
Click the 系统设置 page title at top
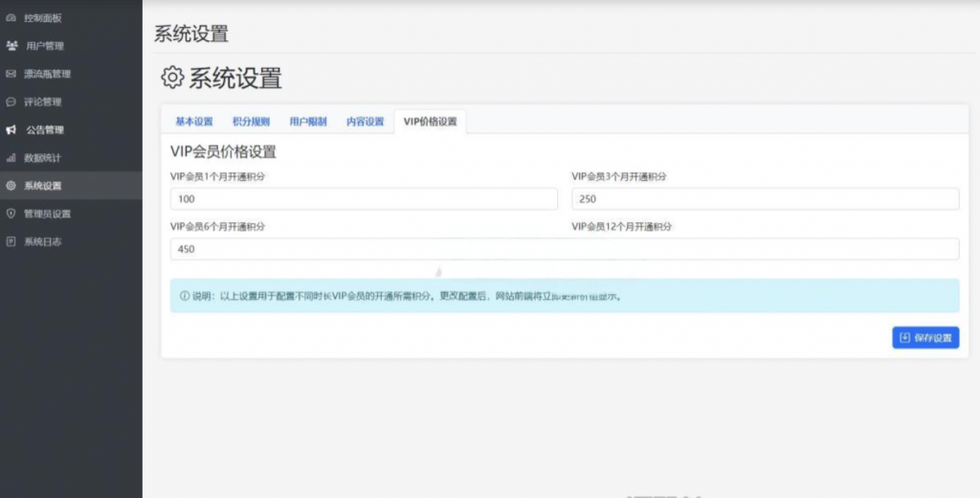pos(191,34)
